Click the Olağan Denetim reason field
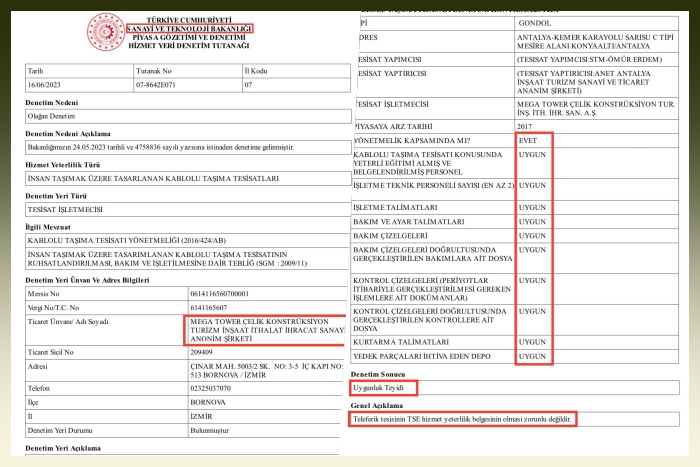The width and height of the screenshot is (700, 467). pos(53,117)
